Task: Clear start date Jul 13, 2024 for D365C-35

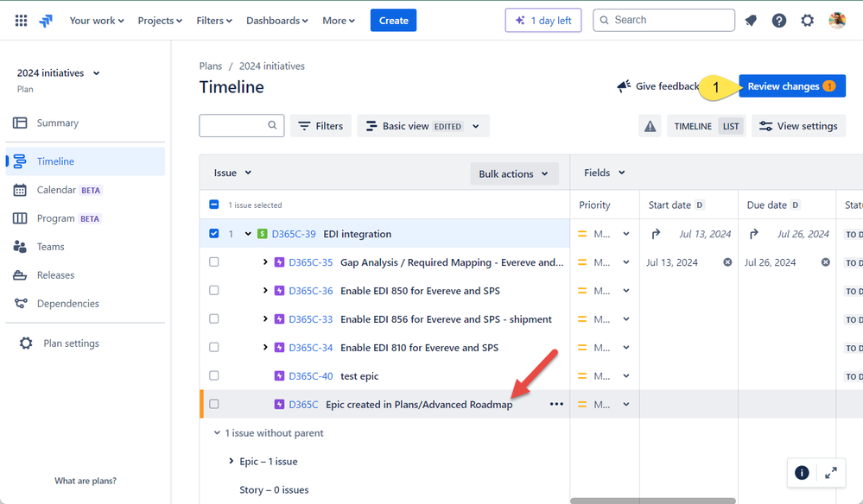Action: [x=727, y=262]
